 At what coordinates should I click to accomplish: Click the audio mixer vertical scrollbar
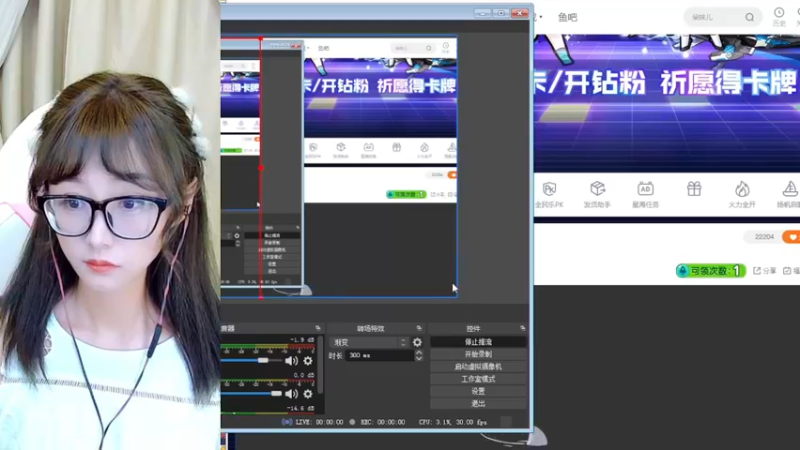[x=320, y=365]
